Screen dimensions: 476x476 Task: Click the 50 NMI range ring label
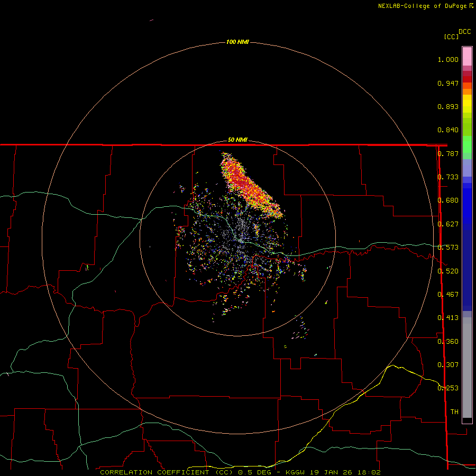237,140
